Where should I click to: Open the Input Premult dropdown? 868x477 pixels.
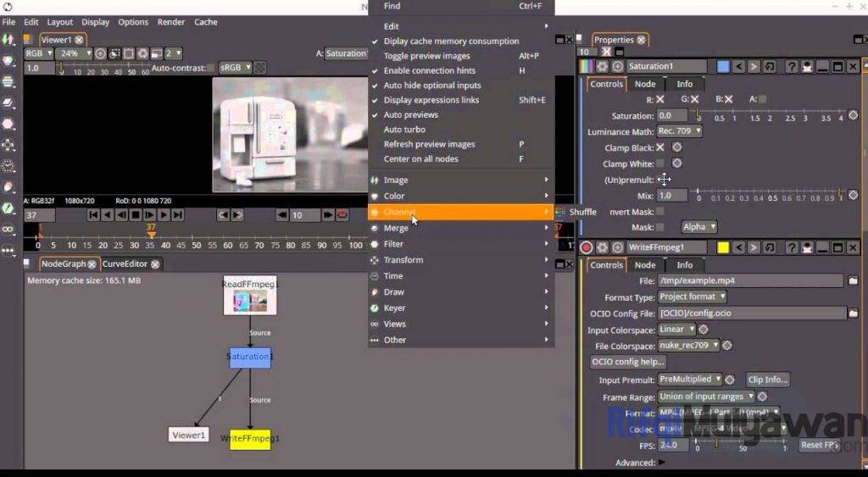pyautogui.click(x=690, y=380)
